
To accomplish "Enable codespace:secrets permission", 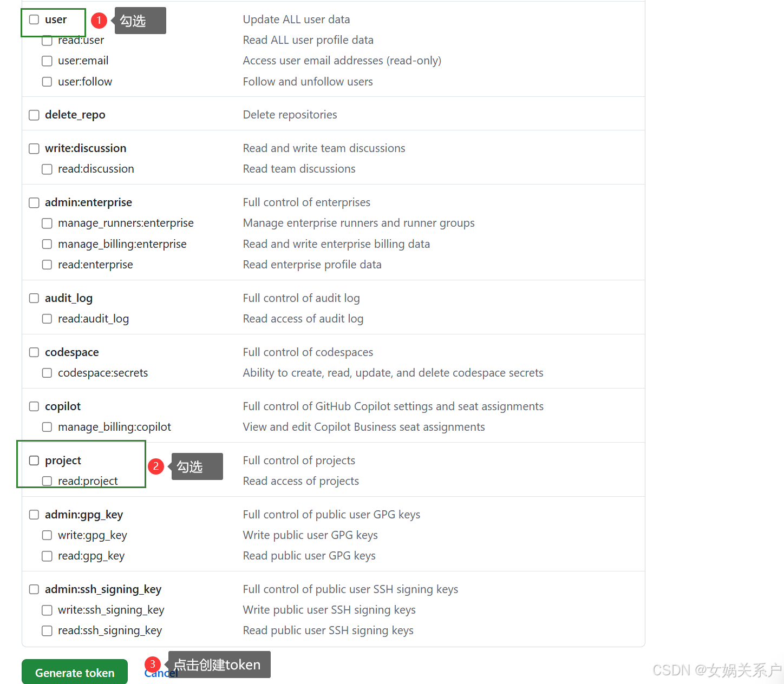I will (47, 372).
